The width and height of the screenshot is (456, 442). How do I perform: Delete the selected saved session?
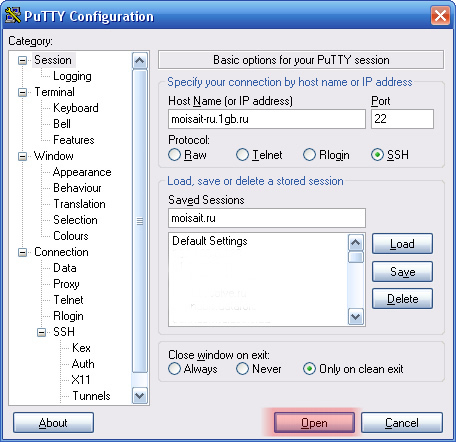click(x=402, y=299)
